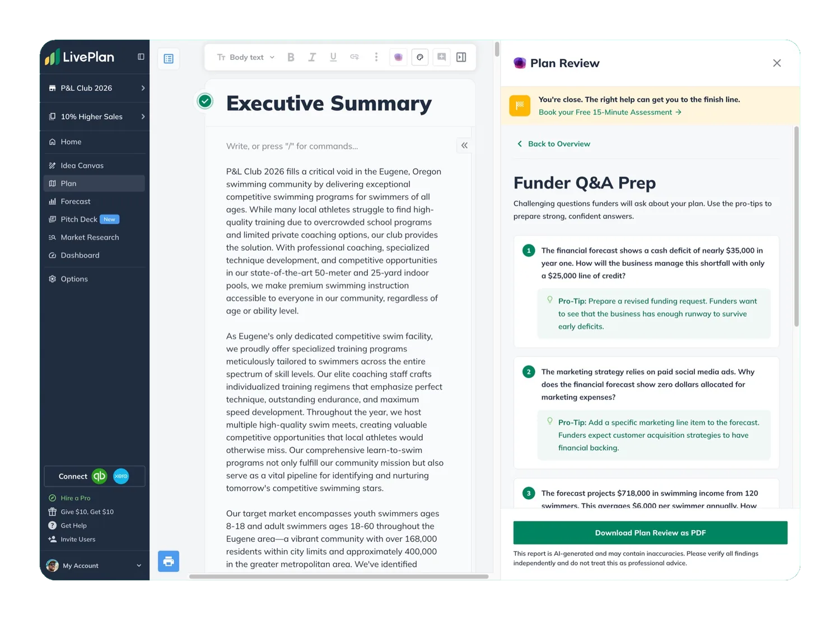Open Options settings
The height and width of the screenshot is (620, 840).
coord(94,279)
